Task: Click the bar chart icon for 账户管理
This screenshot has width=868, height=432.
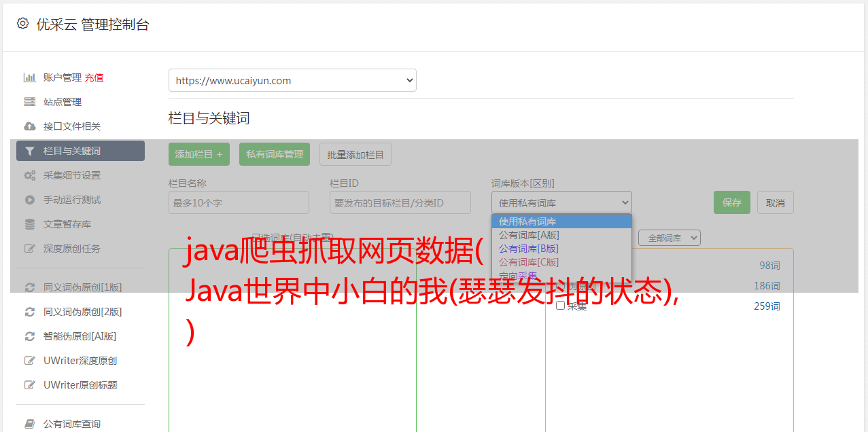Action: [29, 77]
